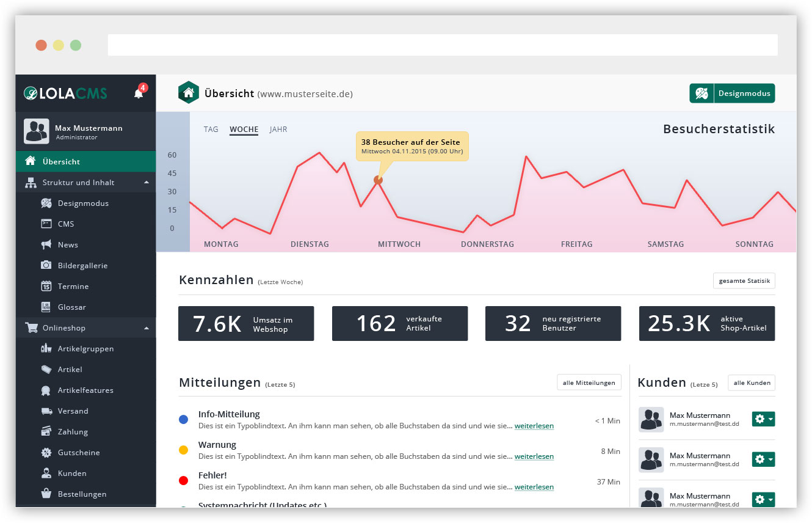Viewport: 812px width, 523px height.
Task: Click weiterlesen link on Fehler! message
Action: 534,487
